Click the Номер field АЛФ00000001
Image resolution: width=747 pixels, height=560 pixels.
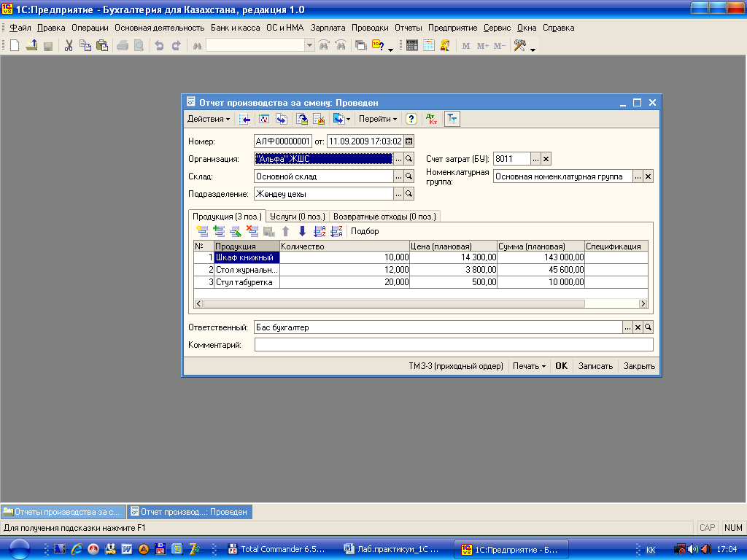click(x=283, y=141)
